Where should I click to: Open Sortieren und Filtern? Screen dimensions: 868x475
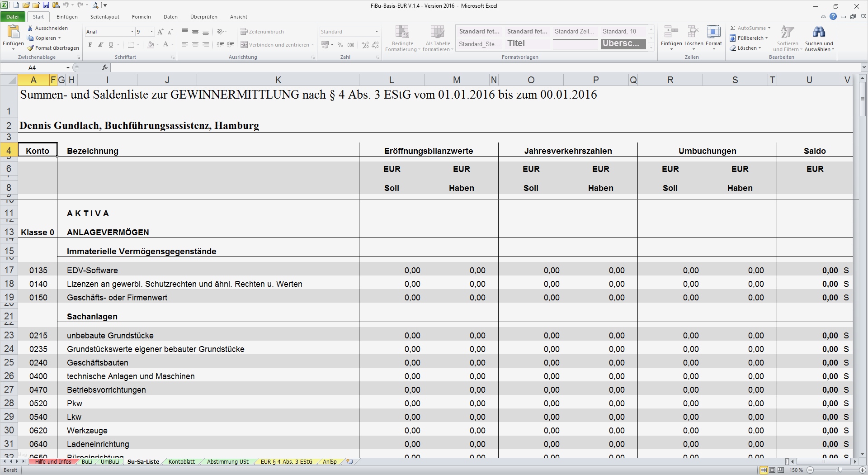(788, 38)
